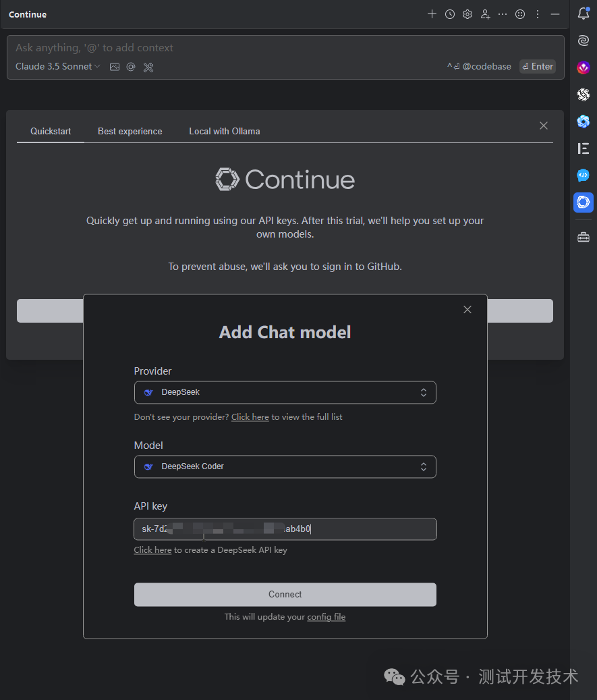This screenshot has width=597, height=700.
Task: Open the config file link
Action: click(x=326, y=616)
